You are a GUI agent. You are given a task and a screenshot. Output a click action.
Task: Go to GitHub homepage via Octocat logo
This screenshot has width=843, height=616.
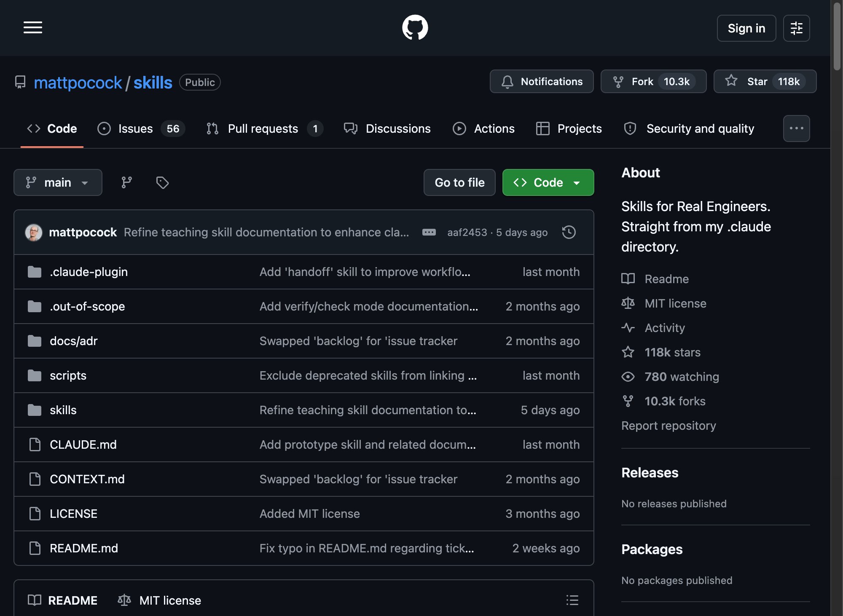click(415, 28)
